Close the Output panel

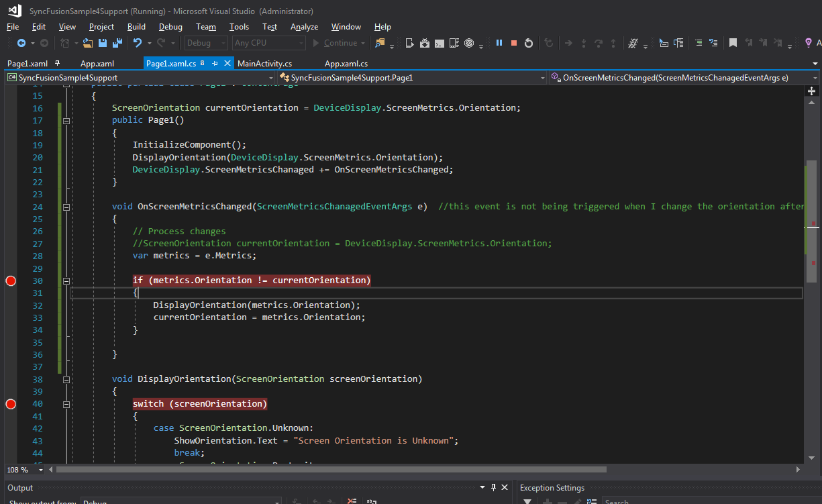click(505, 488)
